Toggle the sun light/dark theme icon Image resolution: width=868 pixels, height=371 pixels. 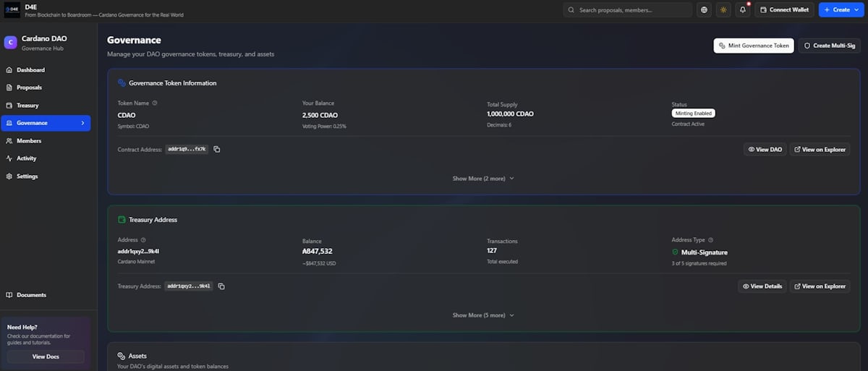(723, 10)
